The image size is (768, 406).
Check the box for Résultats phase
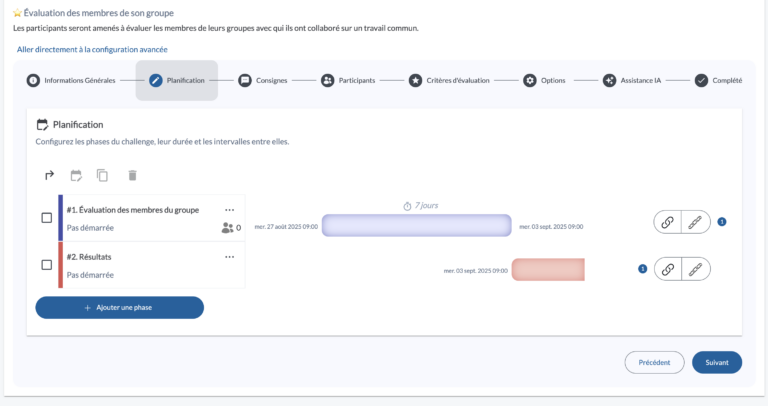[x=47, y=265]
